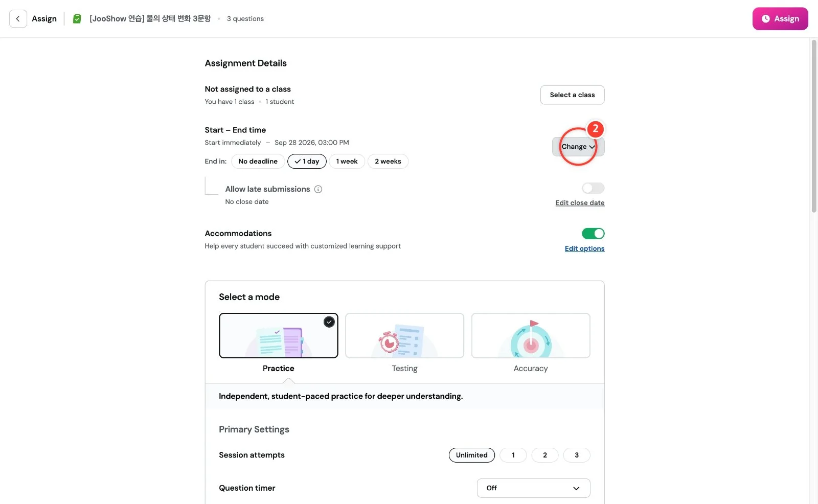Click the pink Assign button

pyautogui.click(x=780, y=19)
